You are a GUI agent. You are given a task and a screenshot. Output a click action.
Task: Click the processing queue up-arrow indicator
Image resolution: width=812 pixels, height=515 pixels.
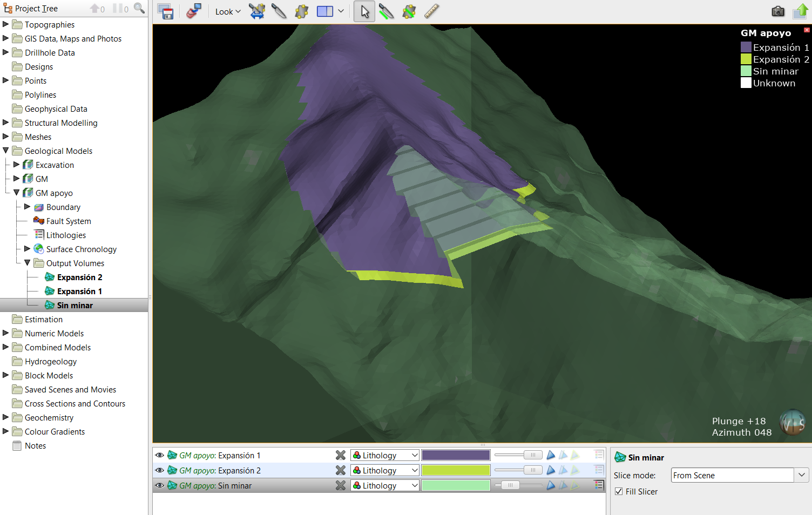pyautogui.click(x=97, y=9)
